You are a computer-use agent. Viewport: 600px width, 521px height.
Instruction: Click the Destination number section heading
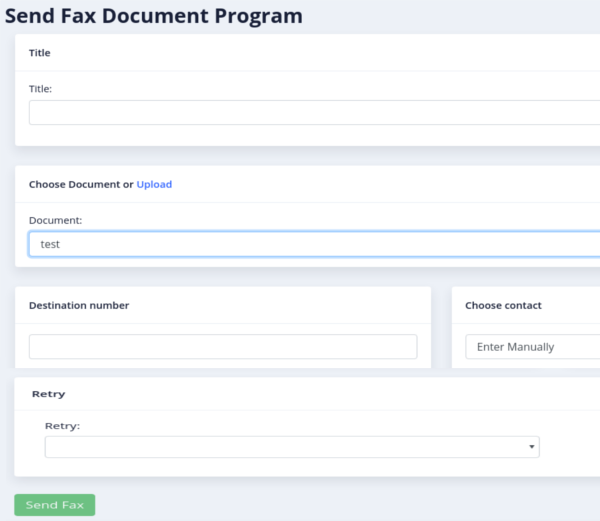(x=79, y=305)
